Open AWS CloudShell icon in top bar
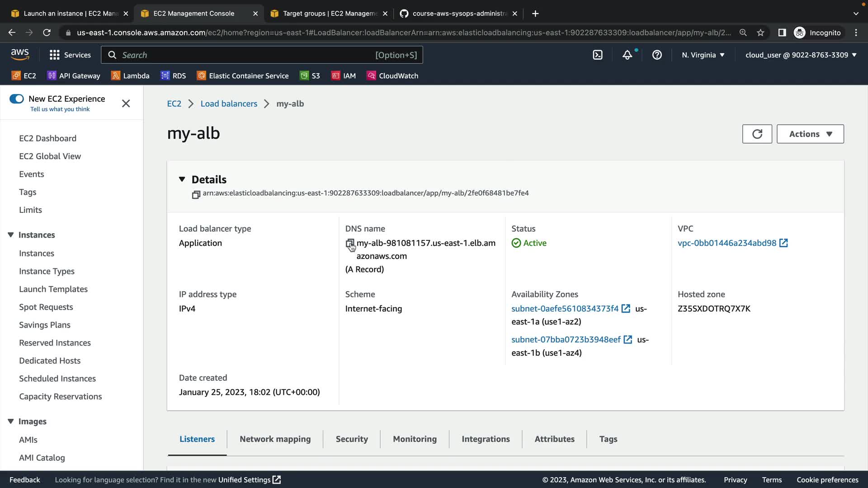This screenshot has height=488, width=868. tap(598, 55)
